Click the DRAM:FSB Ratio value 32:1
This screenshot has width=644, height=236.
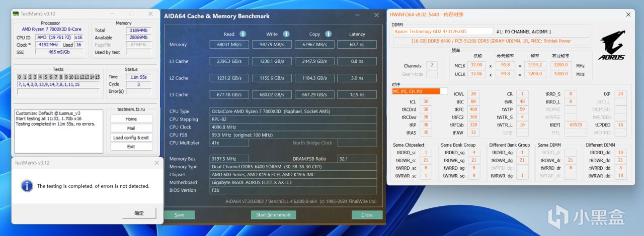tap(357, 159)
